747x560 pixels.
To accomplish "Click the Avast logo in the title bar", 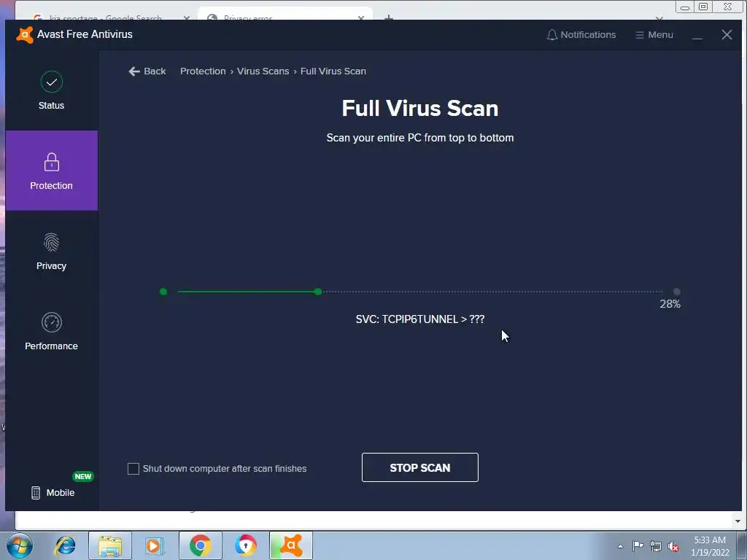I will (25, 35).
